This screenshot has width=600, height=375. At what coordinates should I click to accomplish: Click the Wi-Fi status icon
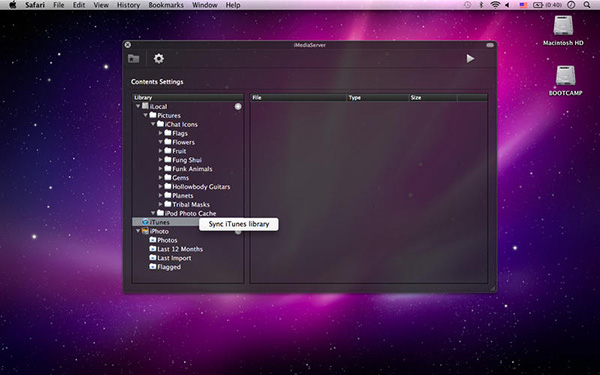(495, 5)
